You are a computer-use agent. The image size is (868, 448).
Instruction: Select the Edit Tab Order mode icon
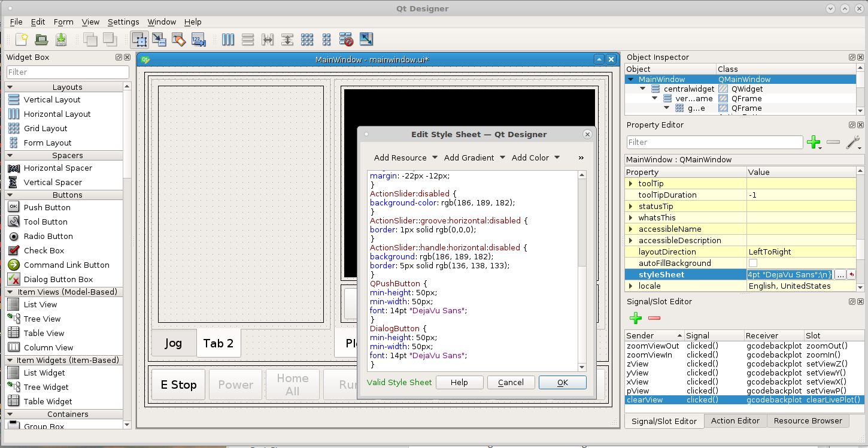tap(199, 40)
